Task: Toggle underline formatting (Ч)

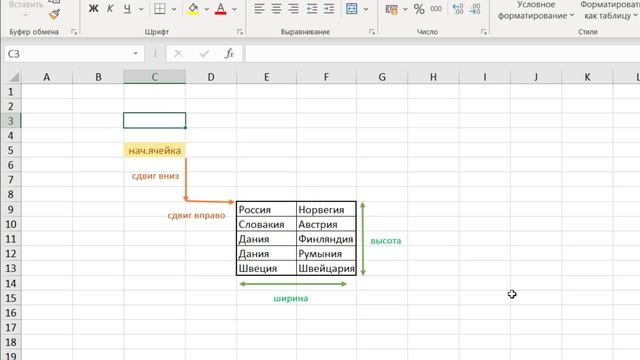Action: 127,9
